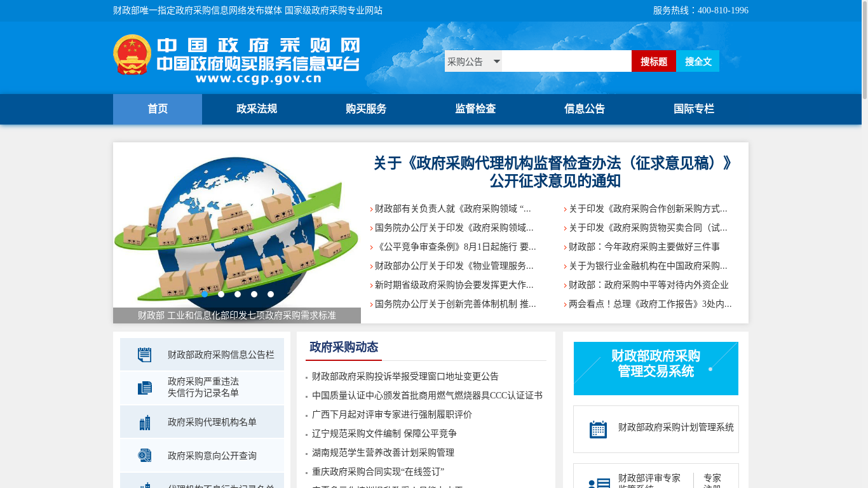Click the 服务热线：400-810-1996 text
Image resolution: width=868 pixels, height=488 pixels.
701,11
